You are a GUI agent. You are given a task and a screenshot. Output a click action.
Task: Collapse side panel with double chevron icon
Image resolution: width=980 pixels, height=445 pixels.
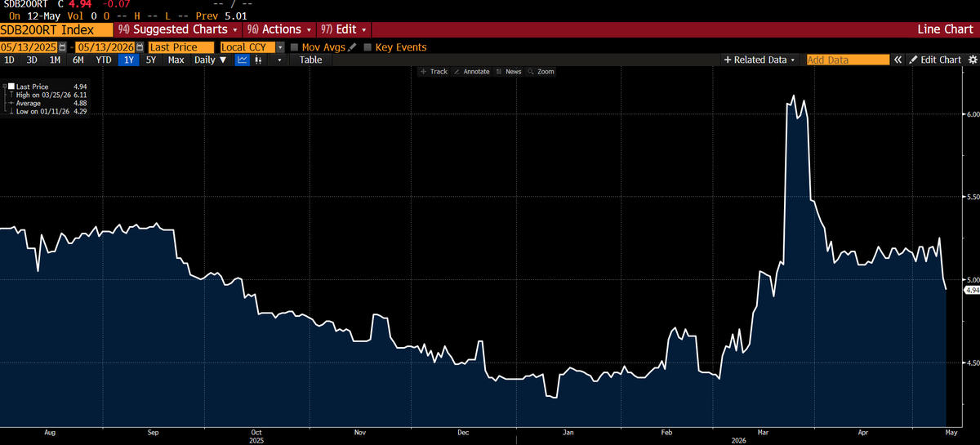coord(898,60)
